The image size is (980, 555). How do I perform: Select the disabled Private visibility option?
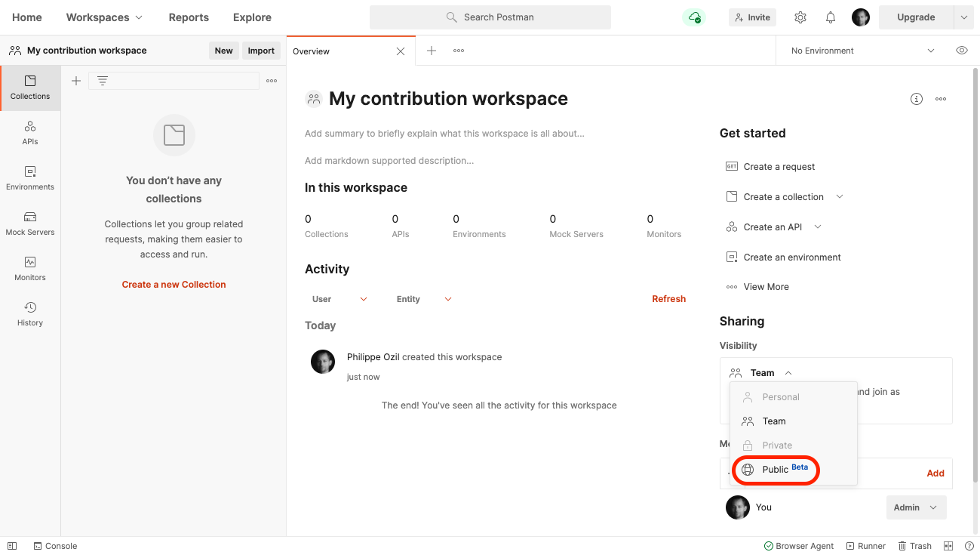(x=793, y=446)
